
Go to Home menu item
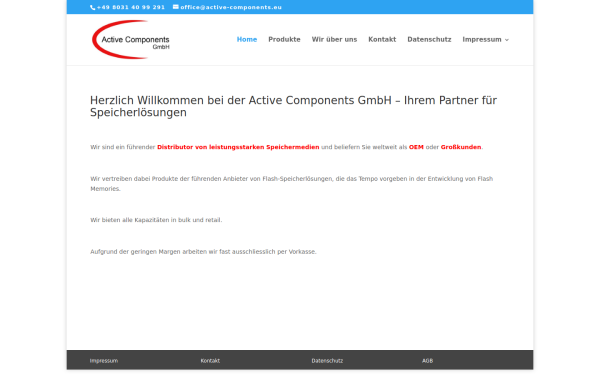tap(247, 39)
